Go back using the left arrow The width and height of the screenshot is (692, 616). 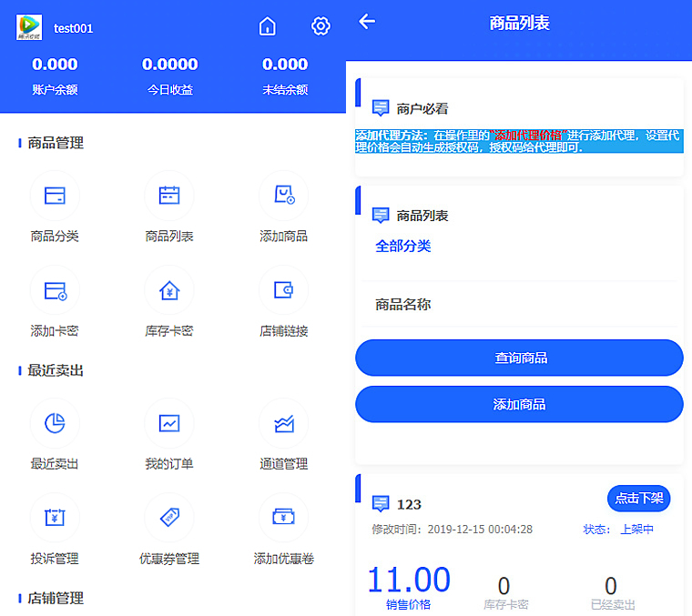[x=367, y=22]
